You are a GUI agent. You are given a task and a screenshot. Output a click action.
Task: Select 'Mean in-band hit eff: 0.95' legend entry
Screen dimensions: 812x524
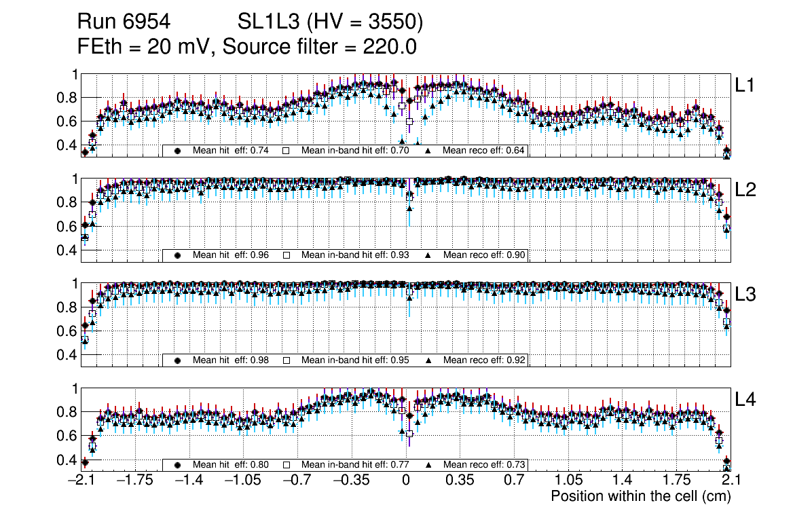point(355,360)
